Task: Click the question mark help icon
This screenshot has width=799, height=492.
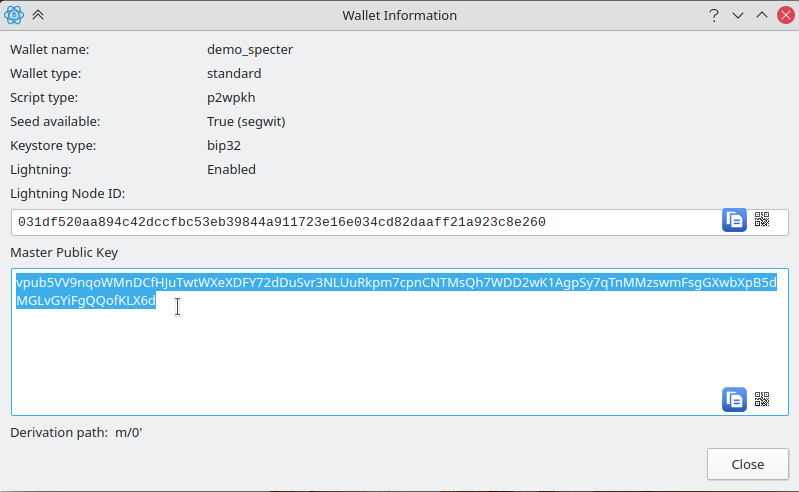Action: 714,15
